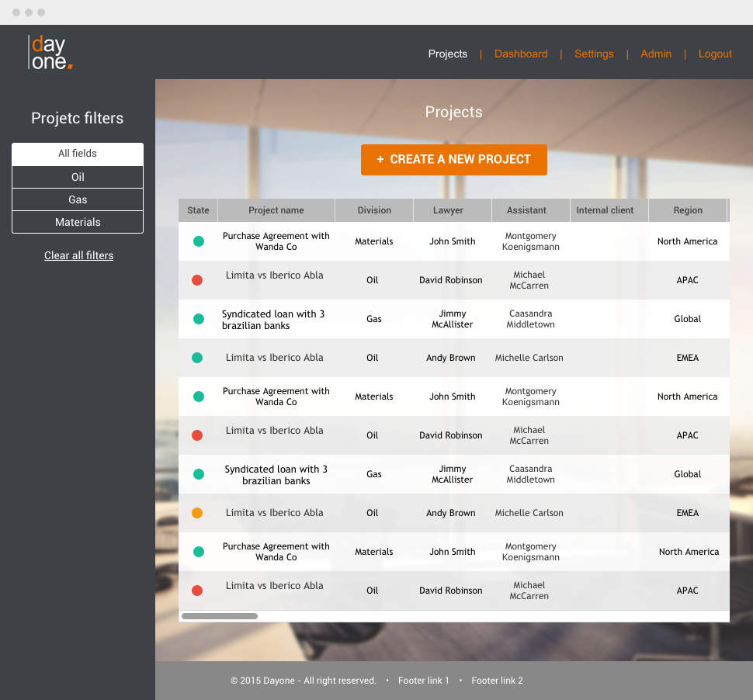The width and height of the screenshot is (753, 700).
Task: Click the Region column header
Action: tap(687, 210)
